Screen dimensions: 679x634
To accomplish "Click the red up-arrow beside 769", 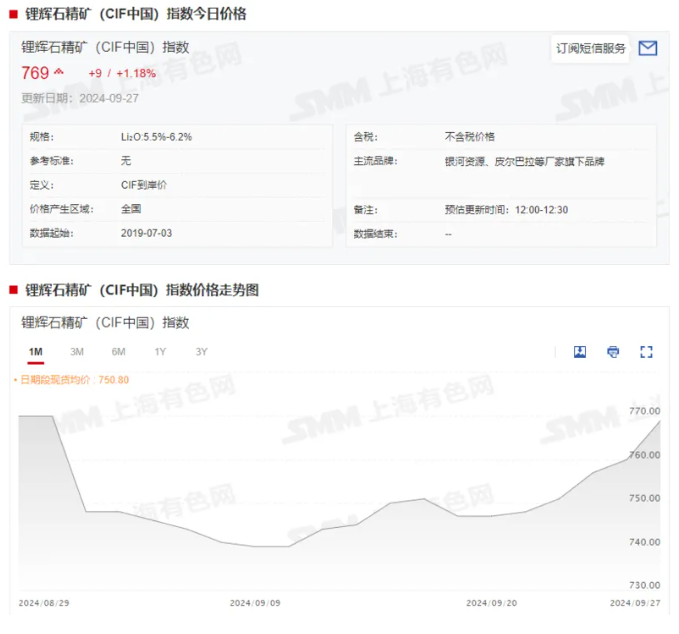I will (x=59, y=73).
